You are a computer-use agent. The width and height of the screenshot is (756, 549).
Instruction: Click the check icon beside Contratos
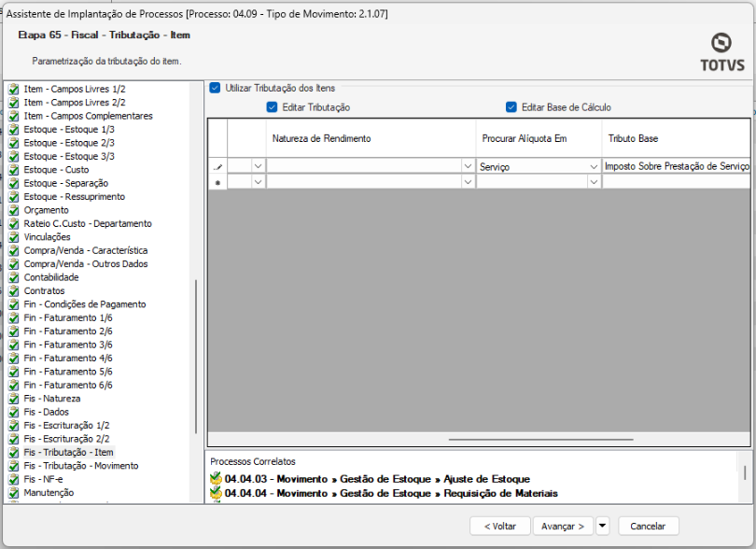pyautogui.click(x=13, y=291)
